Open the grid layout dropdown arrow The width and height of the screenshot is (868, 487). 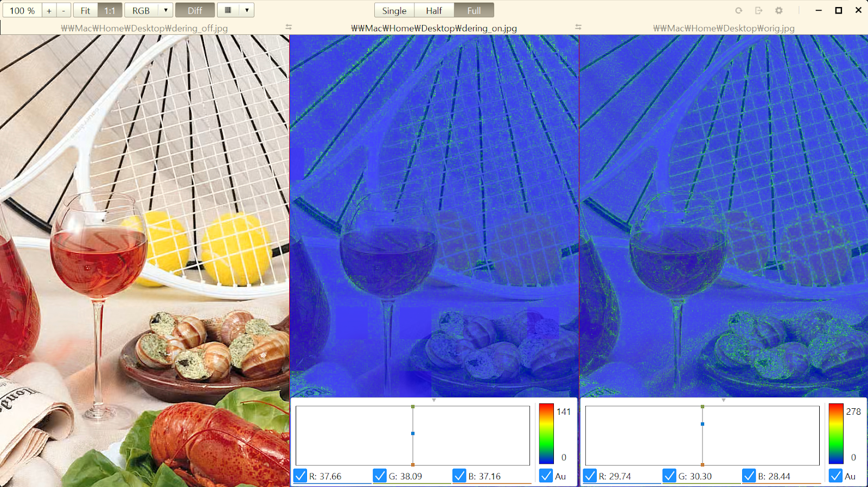click(x=247, y=10)
